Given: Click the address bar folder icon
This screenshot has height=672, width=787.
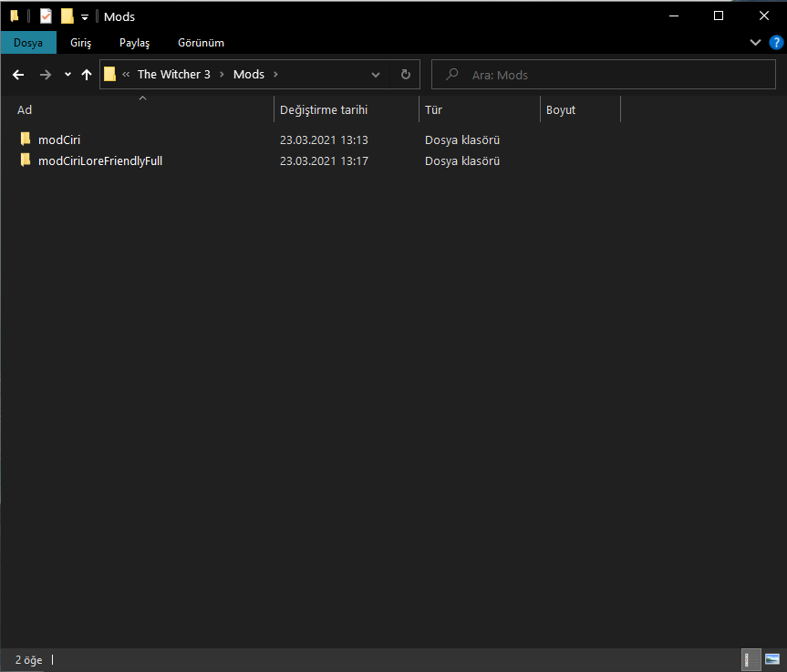Looking at the screenshot, I should tap(110, 74).
